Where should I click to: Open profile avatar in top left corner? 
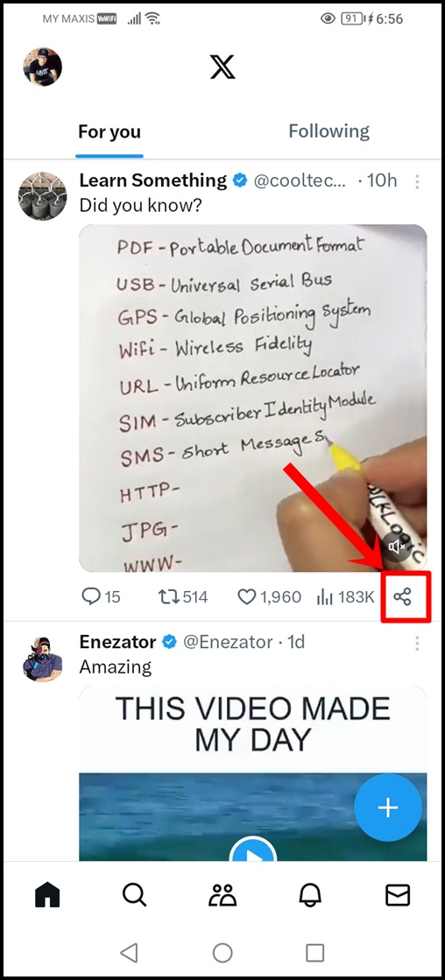click(43, 67)
